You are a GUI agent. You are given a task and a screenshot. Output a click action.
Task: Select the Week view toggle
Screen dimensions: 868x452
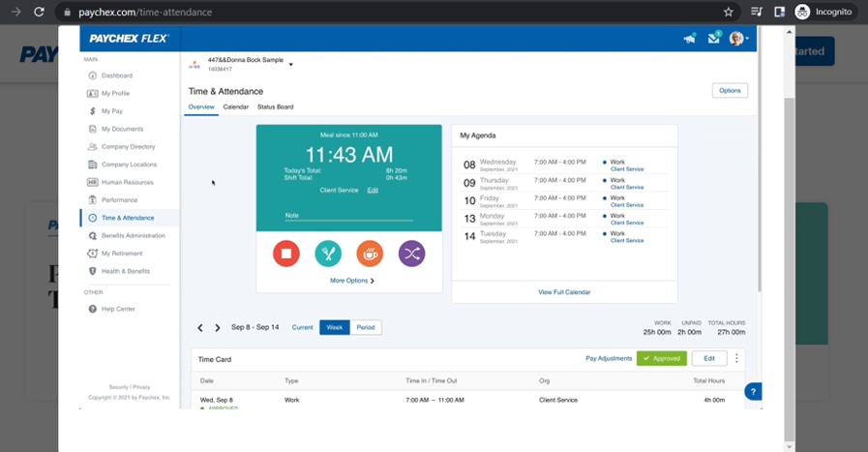click(334, 327)
